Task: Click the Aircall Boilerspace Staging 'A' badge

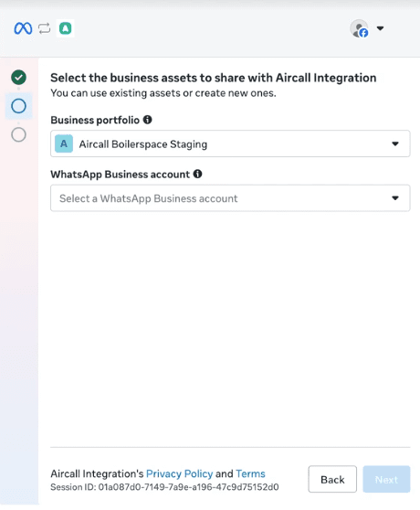Action: (64, 143)
